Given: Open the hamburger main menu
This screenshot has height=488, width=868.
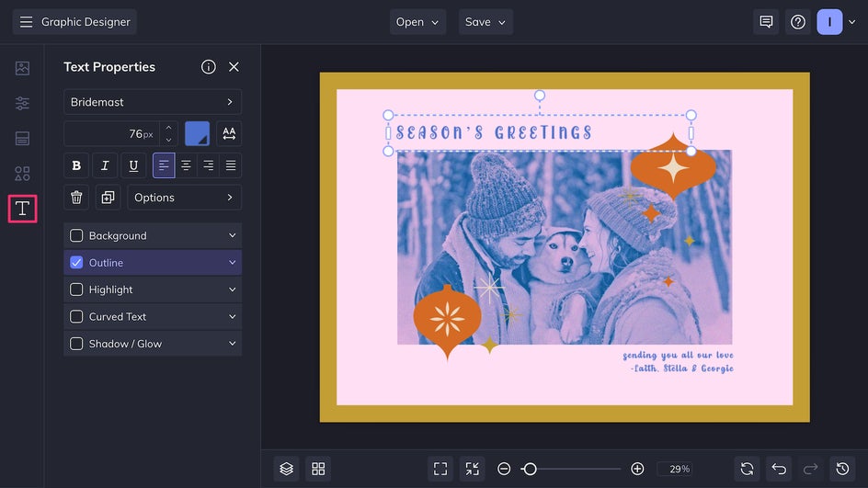Looking at the screenshot, I should [26, 22].
